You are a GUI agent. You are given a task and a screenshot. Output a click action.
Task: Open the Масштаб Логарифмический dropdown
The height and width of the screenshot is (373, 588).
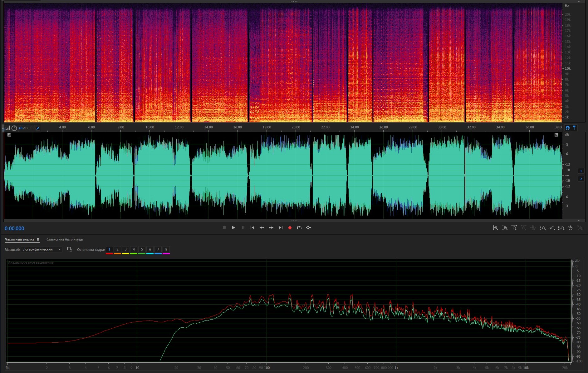point(42,249)
